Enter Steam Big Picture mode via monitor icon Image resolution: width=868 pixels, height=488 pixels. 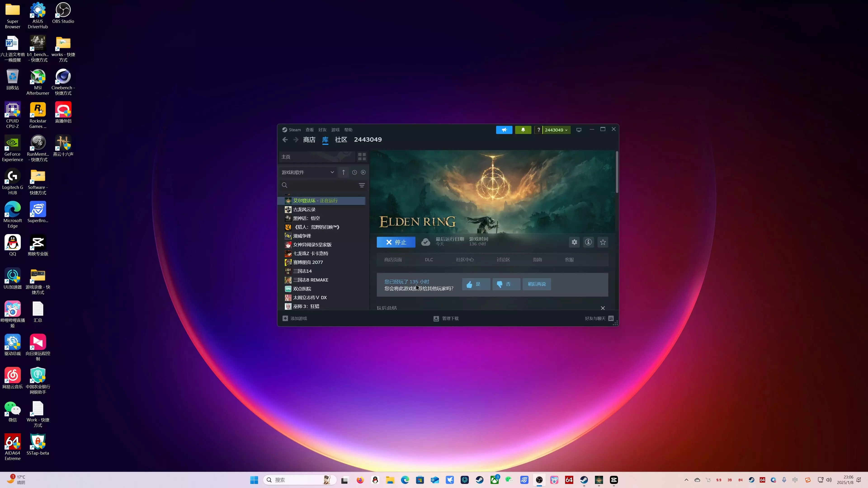pos(579,130)
